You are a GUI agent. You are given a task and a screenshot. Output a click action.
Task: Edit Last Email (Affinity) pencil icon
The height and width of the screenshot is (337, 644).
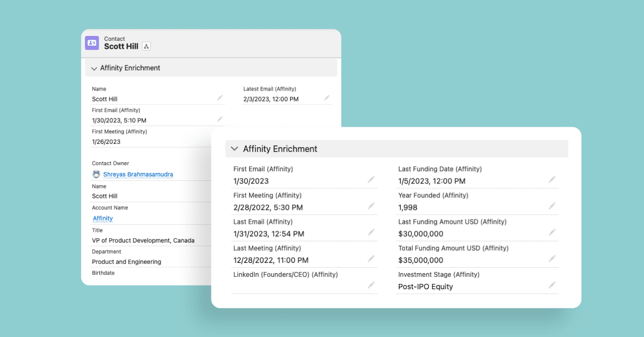(x=371, y=232)
